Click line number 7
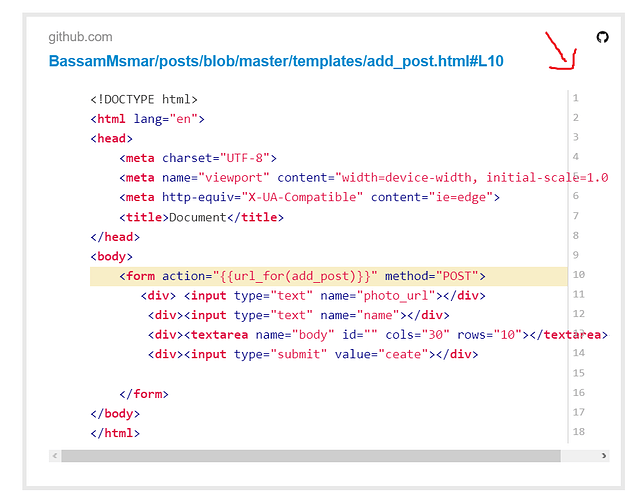This screenshot has width=634, height=500. 575,216
